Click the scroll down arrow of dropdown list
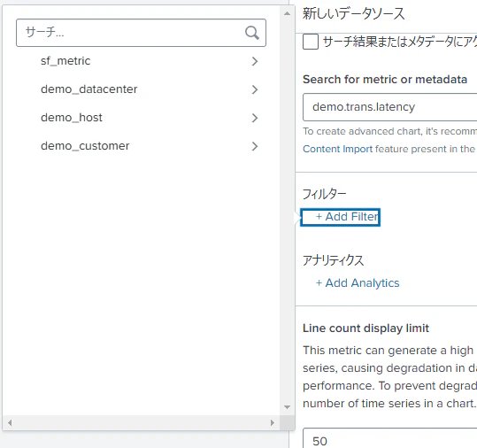 [287, 407]
